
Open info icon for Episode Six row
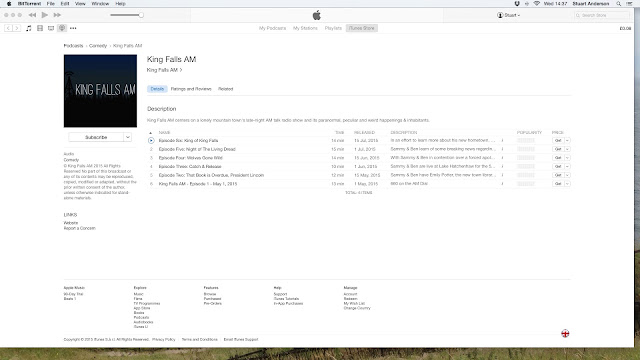[x=502, y=140]
